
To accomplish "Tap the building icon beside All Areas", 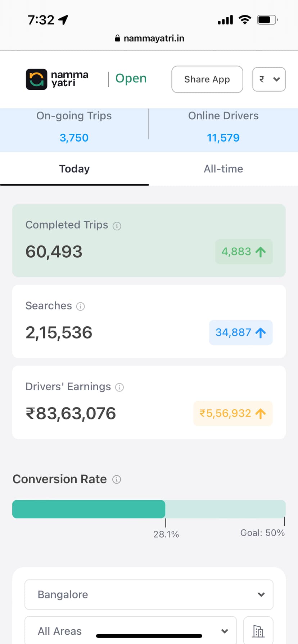I will 258,631.
